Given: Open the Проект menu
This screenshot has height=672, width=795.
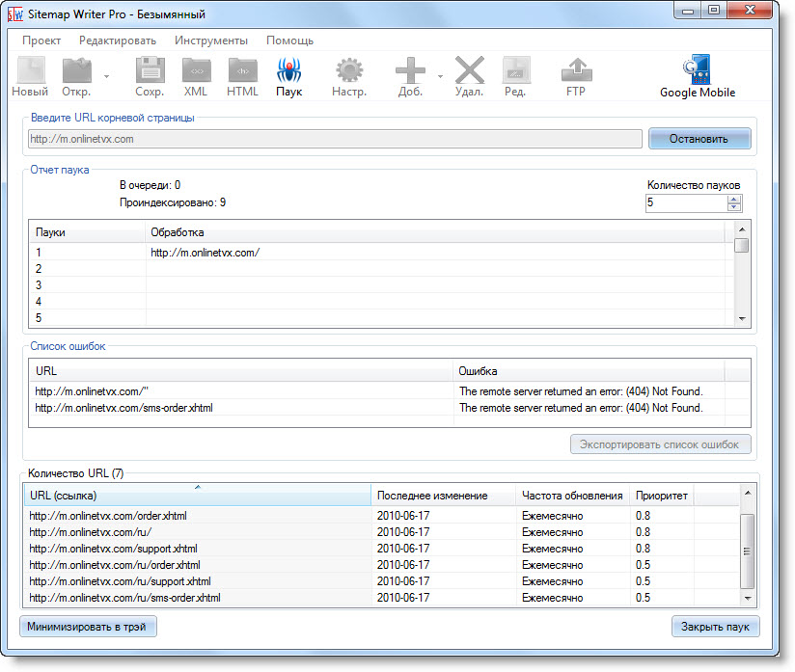Looking at the screenshot, I should point(41,40).
